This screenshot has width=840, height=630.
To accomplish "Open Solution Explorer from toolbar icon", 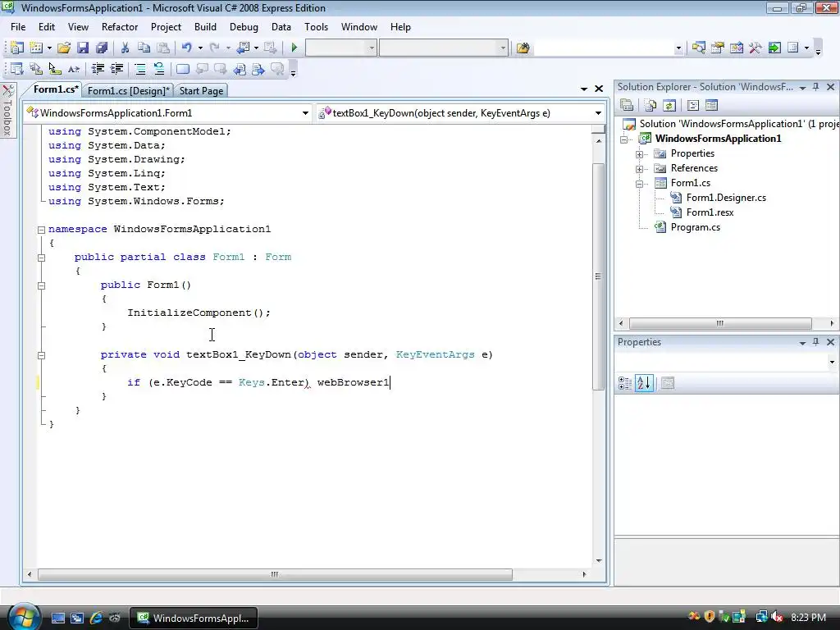I will [x=699, y=48].
